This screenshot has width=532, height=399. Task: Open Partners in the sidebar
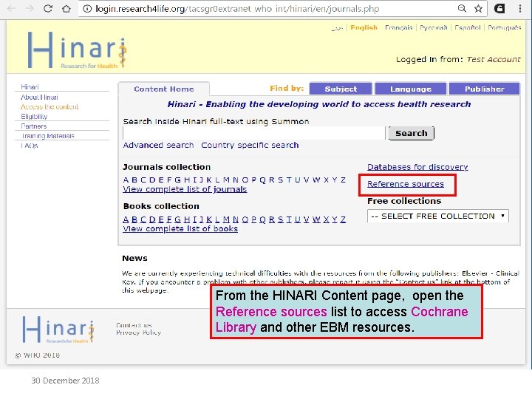point(33,126)
